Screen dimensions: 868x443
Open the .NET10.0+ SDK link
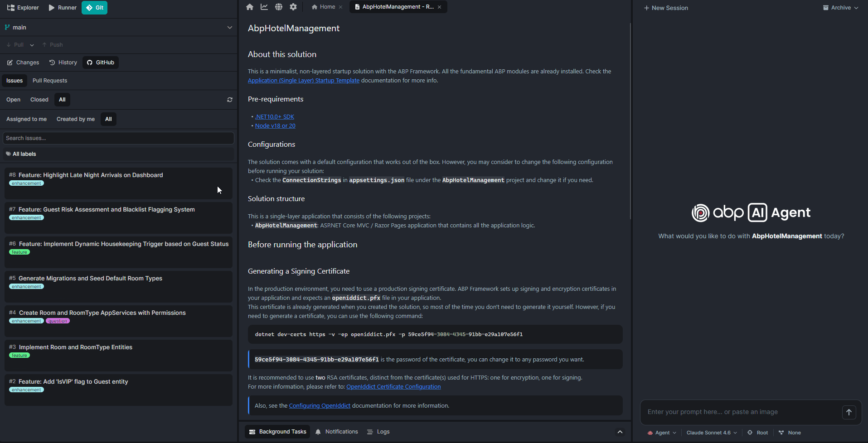(275, 117)
